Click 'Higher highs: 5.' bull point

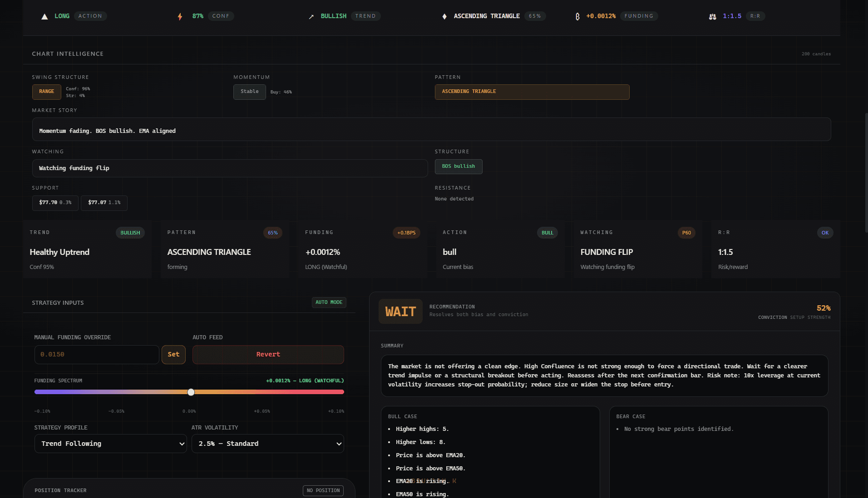coord(422,429)
